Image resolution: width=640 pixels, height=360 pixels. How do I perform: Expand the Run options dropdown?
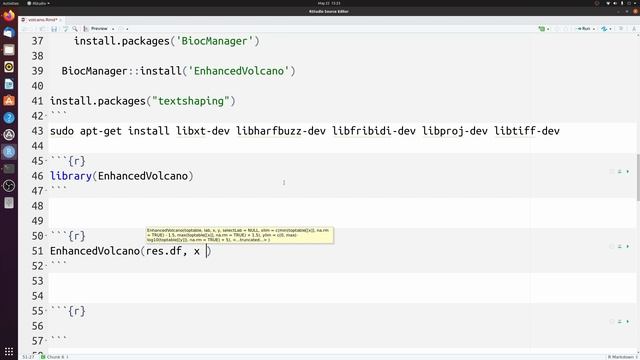point(593,29)
